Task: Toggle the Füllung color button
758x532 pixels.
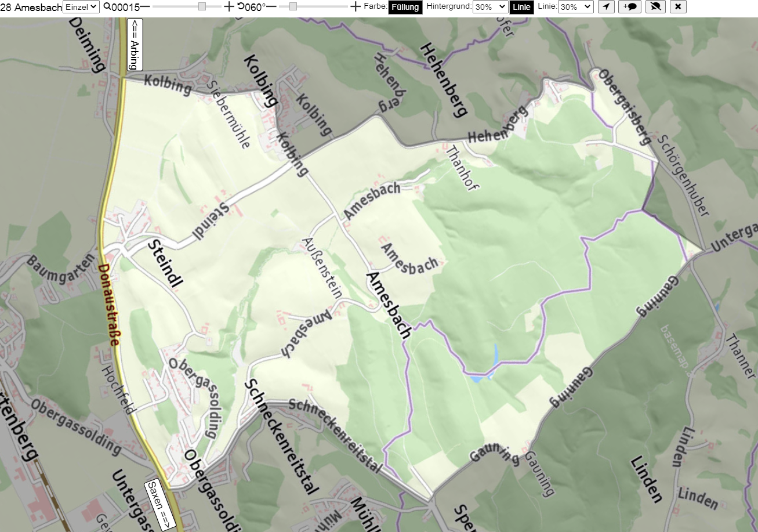Action: (405, 7)
